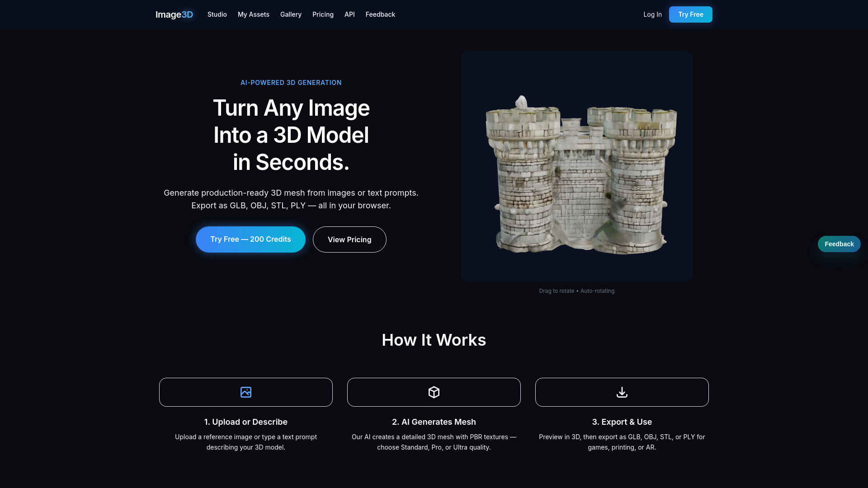
Task: Open the Pricing page from navigation
Action: point(323,14)
